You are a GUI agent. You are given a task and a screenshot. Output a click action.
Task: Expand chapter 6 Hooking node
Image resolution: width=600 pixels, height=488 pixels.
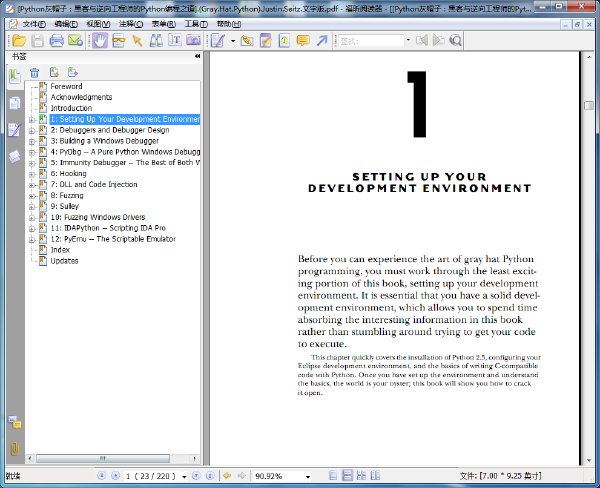[32, 174]
